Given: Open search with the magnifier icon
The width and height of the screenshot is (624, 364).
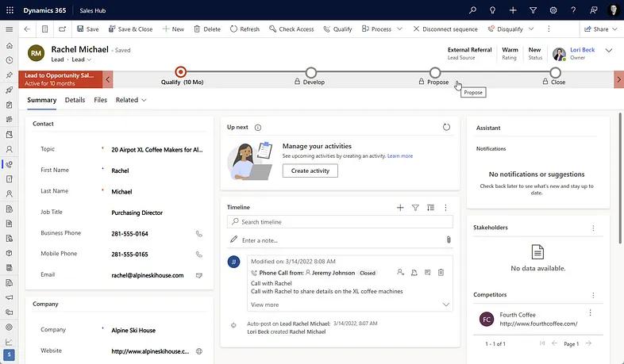Looking at the screenshot, I should coord(472,10).
